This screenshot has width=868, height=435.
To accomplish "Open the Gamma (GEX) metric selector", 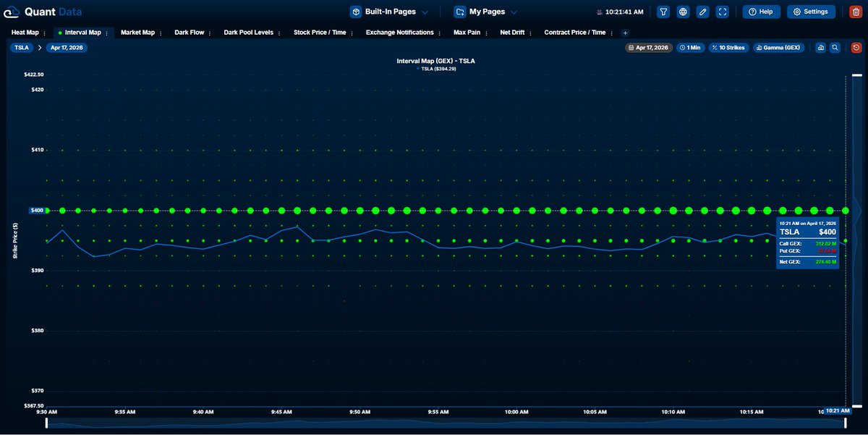I will click(778, 48).
